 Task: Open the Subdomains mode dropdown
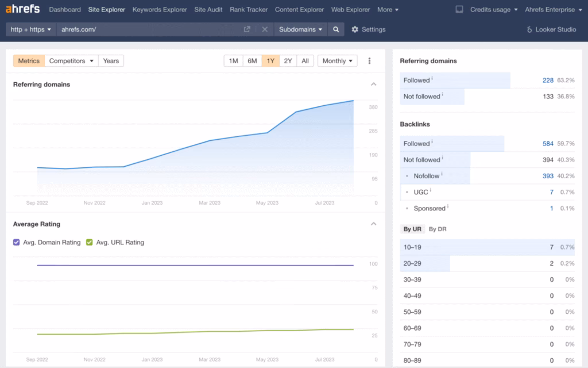[300, 29]
